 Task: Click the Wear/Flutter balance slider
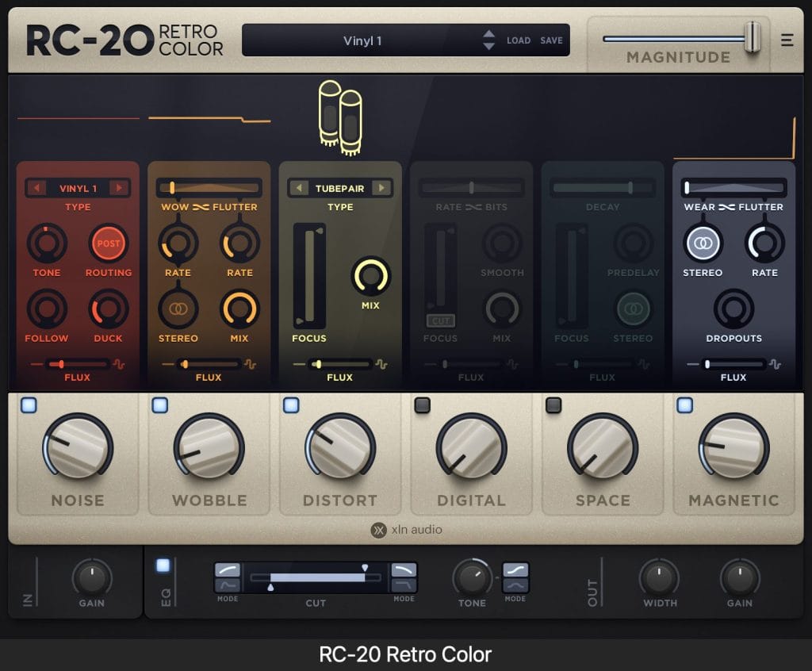[733, 187]
